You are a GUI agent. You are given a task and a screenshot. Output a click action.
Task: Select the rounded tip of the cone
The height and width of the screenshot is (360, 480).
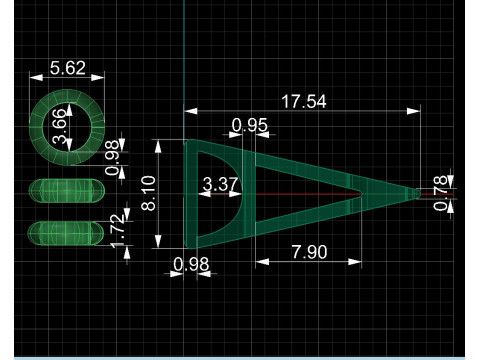(417, 194)
